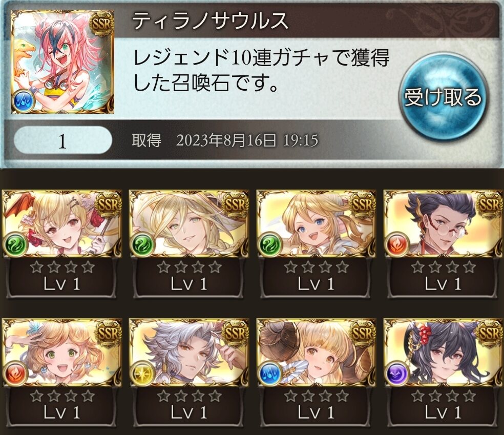The height and width of the screenshot is (435, 504).
Task: Tap the blue 受け取る receive button
Action: (443, 97)
